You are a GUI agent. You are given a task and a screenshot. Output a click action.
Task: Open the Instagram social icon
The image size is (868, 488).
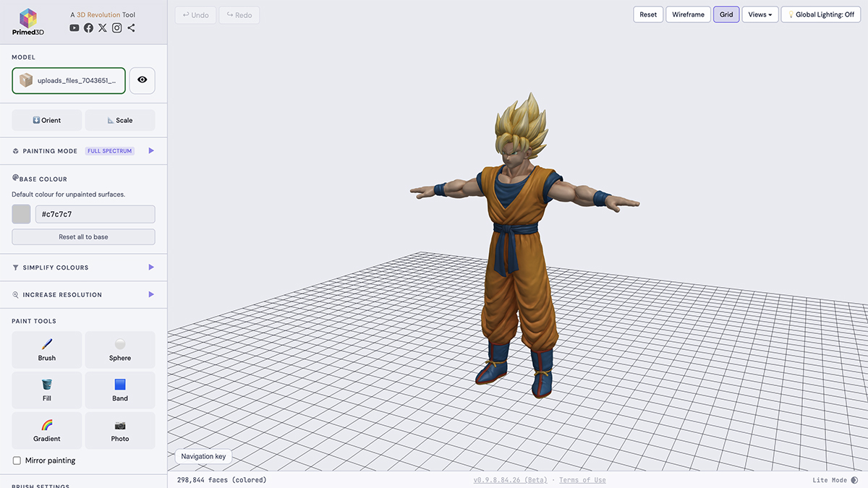tap(116, 27)
